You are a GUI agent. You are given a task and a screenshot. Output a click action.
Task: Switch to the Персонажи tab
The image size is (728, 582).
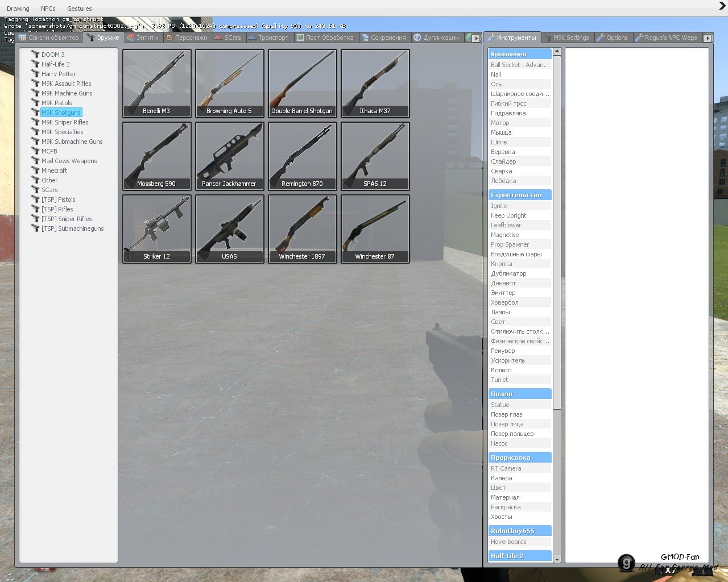pyautogui.click(x=187, y=38)
